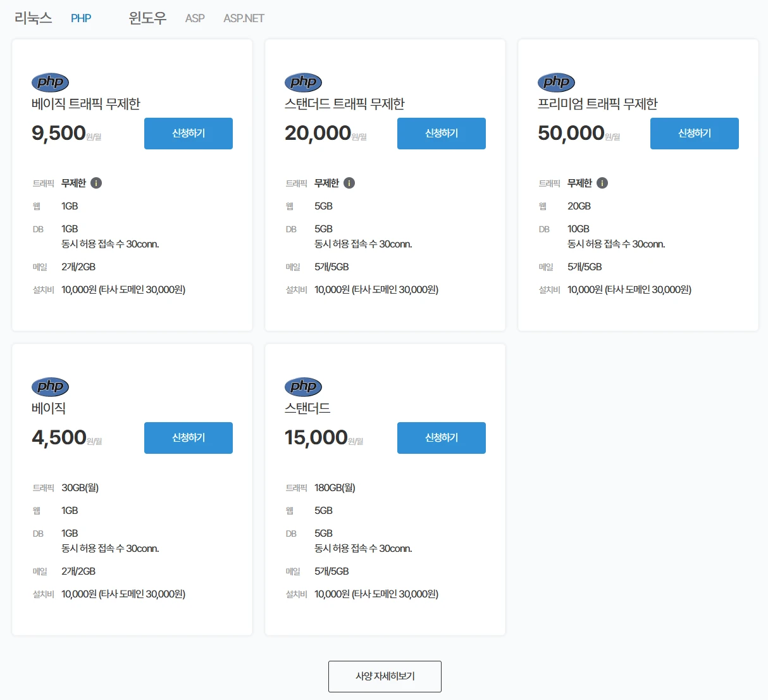768x700 pixels.
Task: Click the PHP logo on 스탠더드 트래픽 무제한 card
Action: coord(303,82)
